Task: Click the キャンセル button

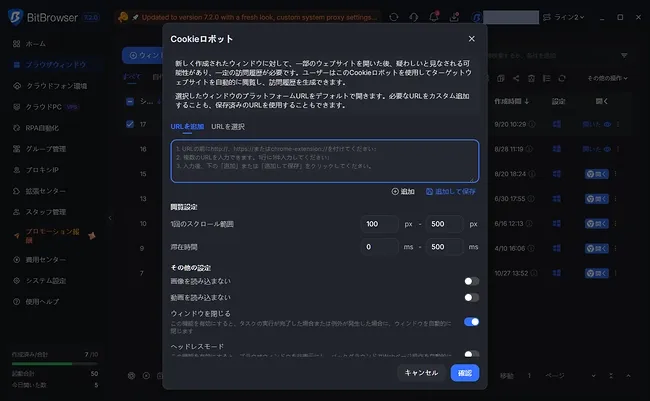Action: tap(421, 373)
